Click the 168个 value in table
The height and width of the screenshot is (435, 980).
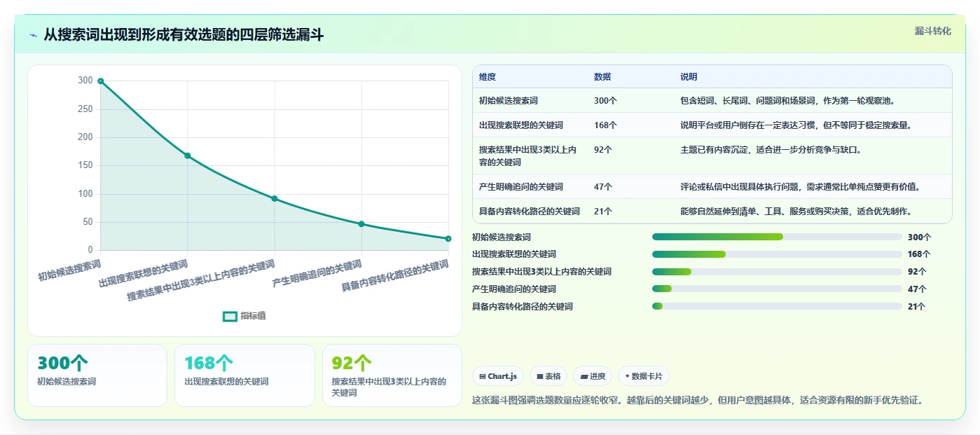(605, 125)
